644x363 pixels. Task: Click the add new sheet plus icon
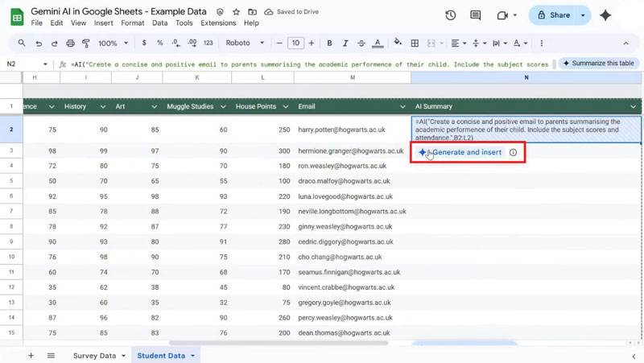coord(31,355)
